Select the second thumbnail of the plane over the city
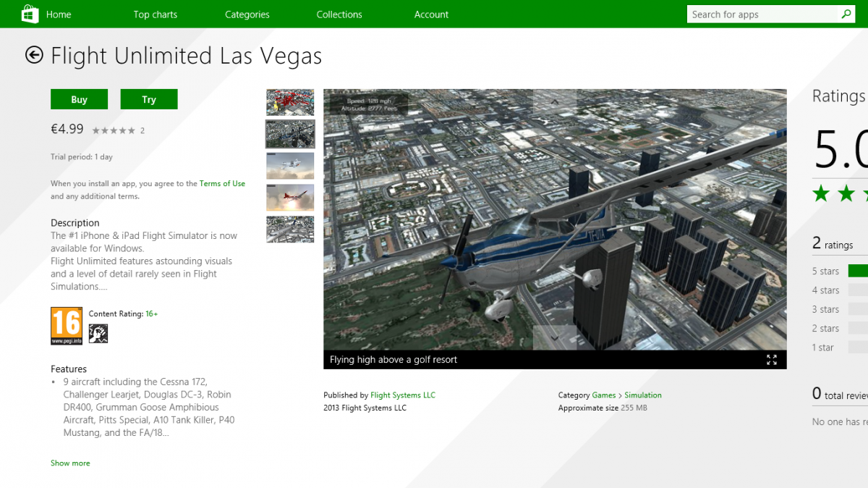 [290, 134]
